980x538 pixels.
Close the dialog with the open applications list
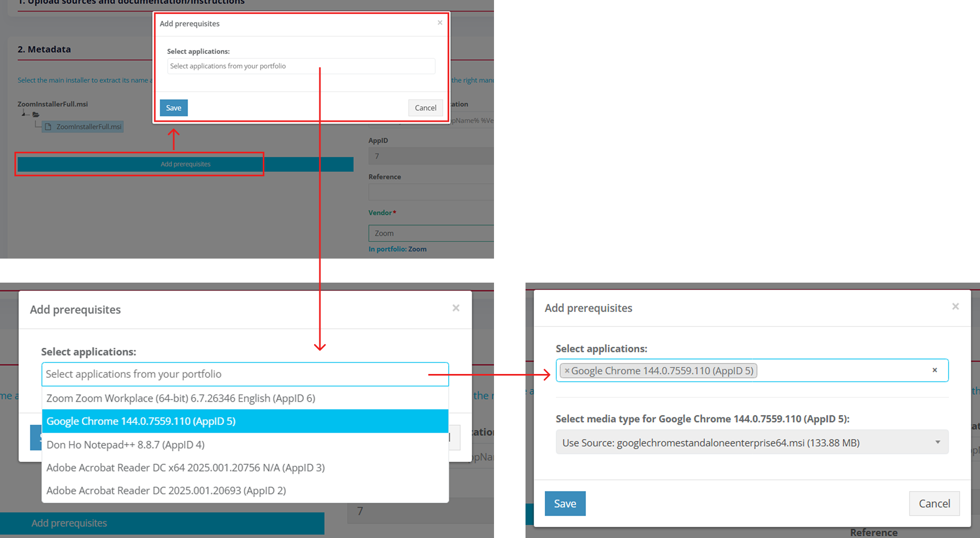[456, 308]
